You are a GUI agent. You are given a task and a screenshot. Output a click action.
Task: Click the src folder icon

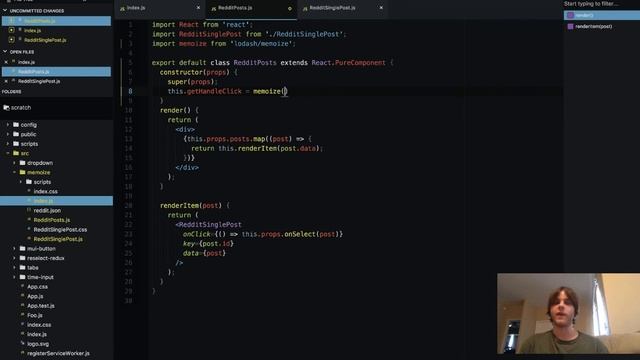tap(16, 153)
